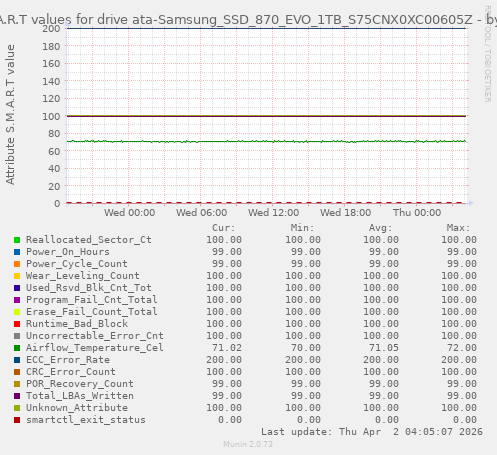Click the red Runtime_Bad_Block swatch
The width and height of the screenshot is (497, 455).
tap(17, 324)
